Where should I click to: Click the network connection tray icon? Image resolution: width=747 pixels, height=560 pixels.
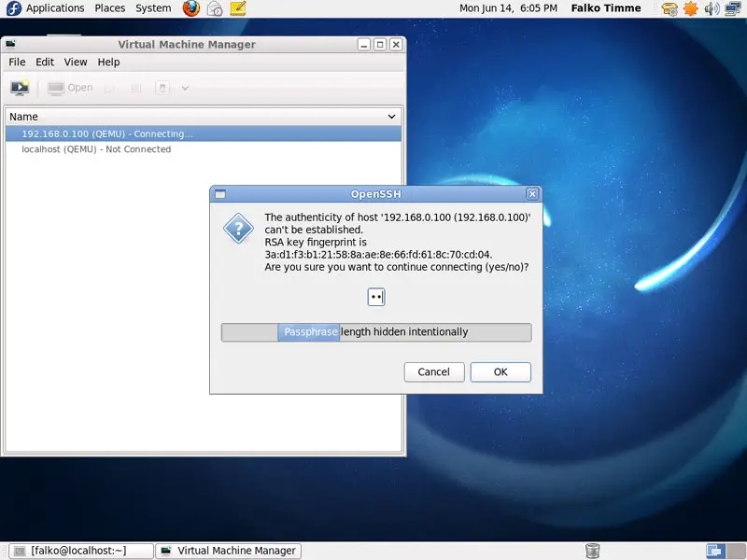point(733,8)
